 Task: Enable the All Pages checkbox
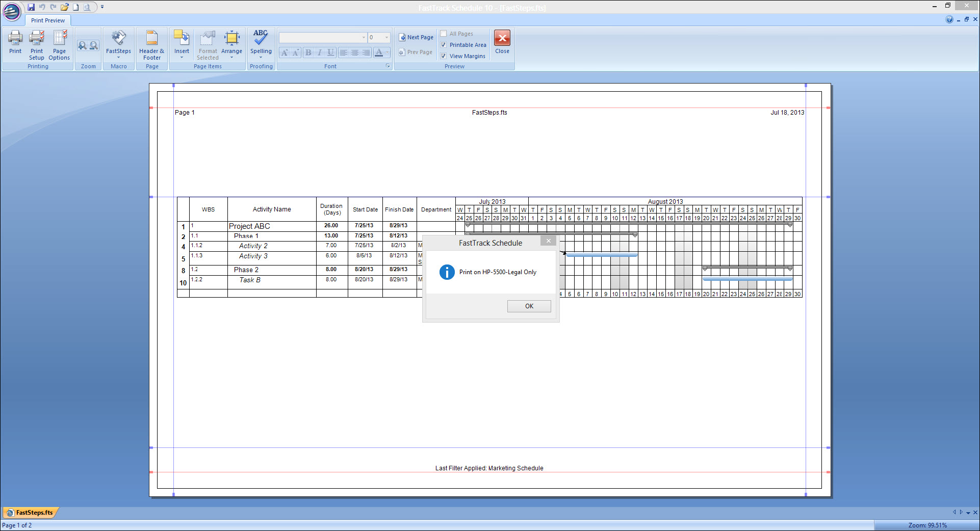tap(444, 34)
